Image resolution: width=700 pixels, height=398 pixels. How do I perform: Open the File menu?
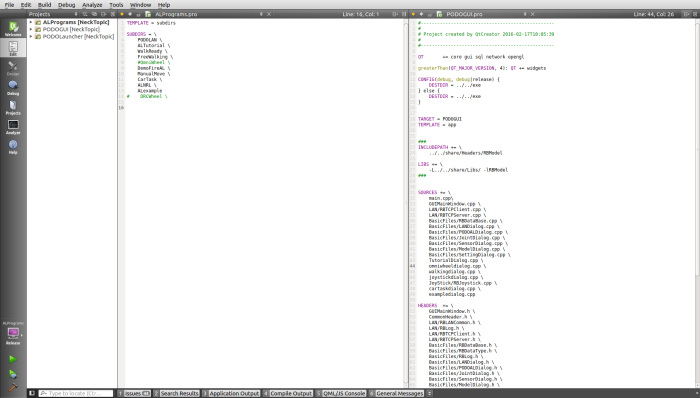[x=9, y=5]
